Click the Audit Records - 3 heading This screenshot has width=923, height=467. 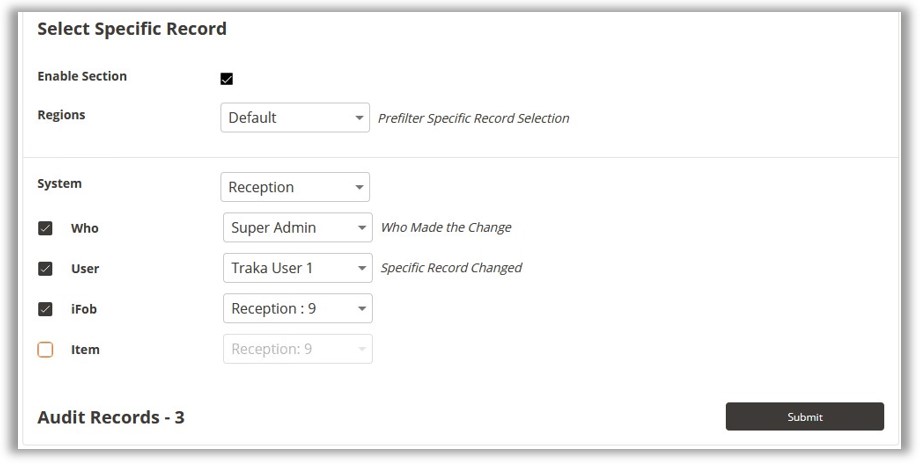(111, 417)
